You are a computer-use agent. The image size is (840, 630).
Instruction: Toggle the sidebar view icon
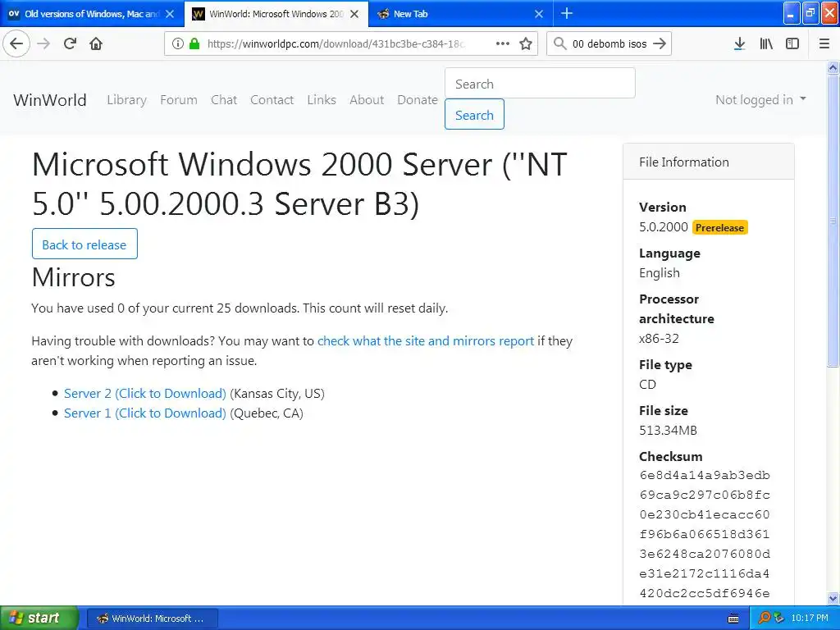(x=792, y=43)
